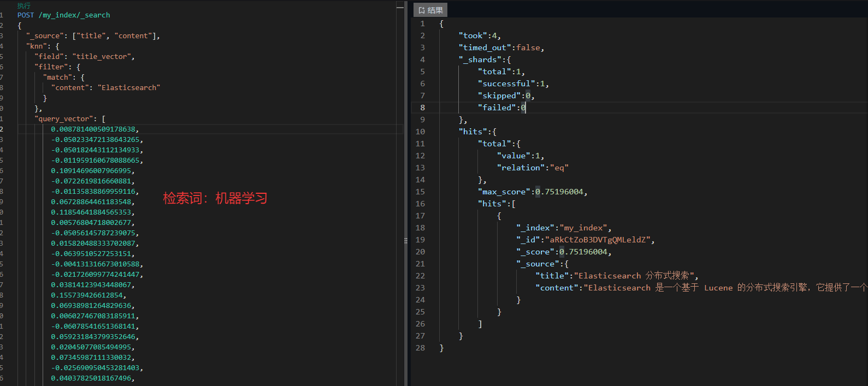Place cursor on "failed":0 result line
This screenshot has width=868, height=386.
click(x=502, y=108)
